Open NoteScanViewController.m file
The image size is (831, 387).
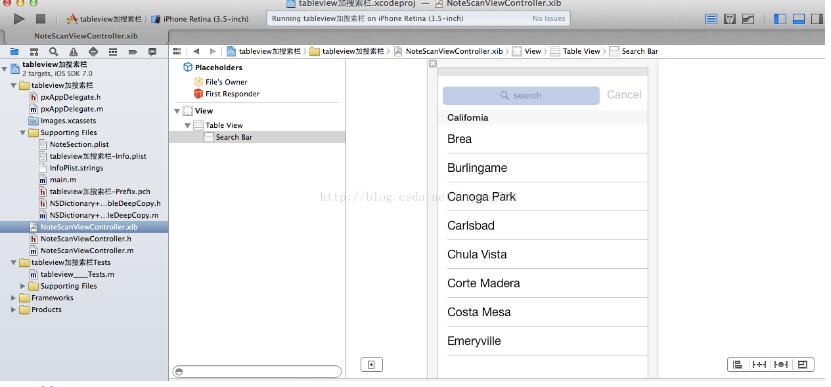[86, 250]
